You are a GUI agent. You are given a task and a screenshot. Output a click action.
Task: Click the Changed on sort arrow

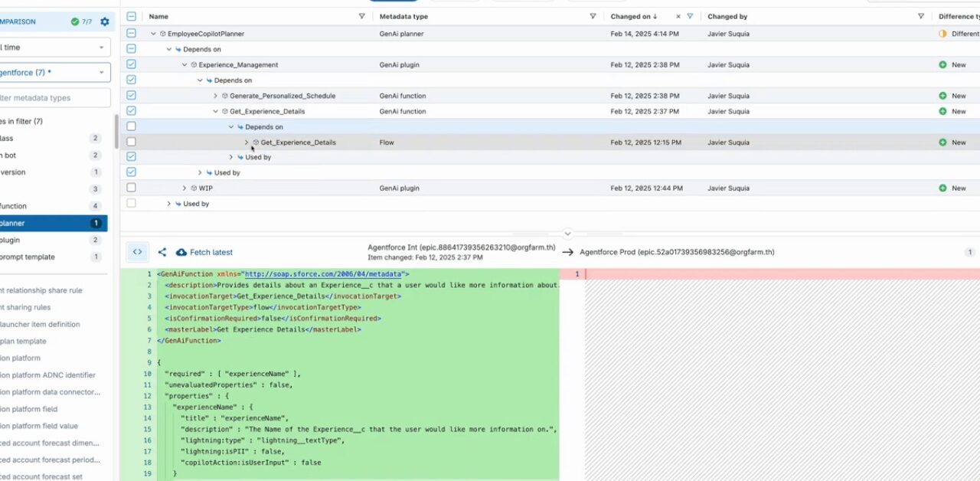655,16
